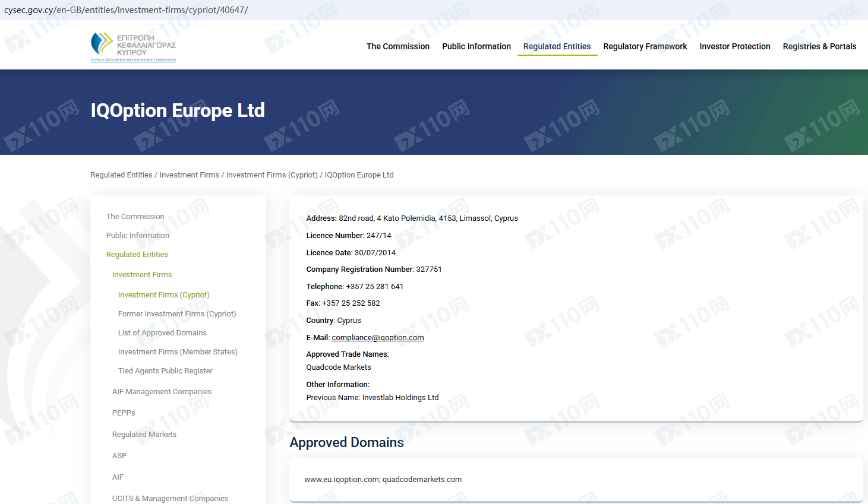Open Tied Agents Public Register sidebar item
Screen dimensions: 868x504
[x=165, y=371]
